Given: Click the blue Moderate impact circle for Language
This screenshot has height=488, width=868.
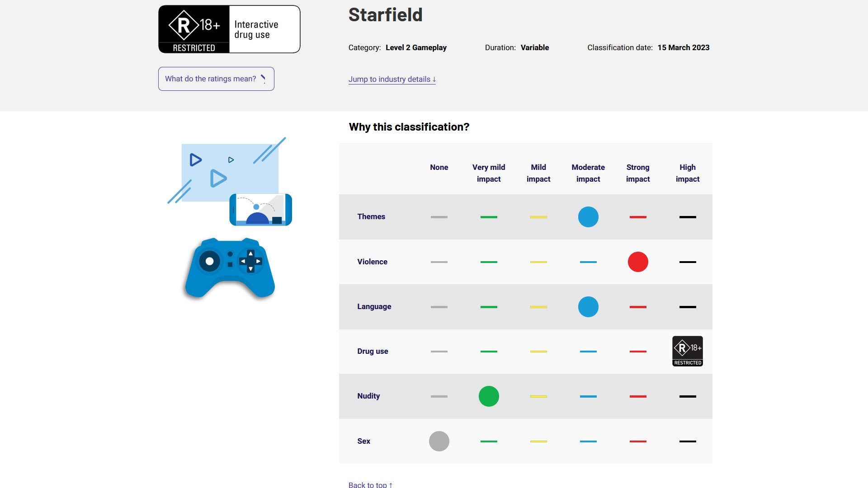Looking at the screenshot, I should (588, 307).
